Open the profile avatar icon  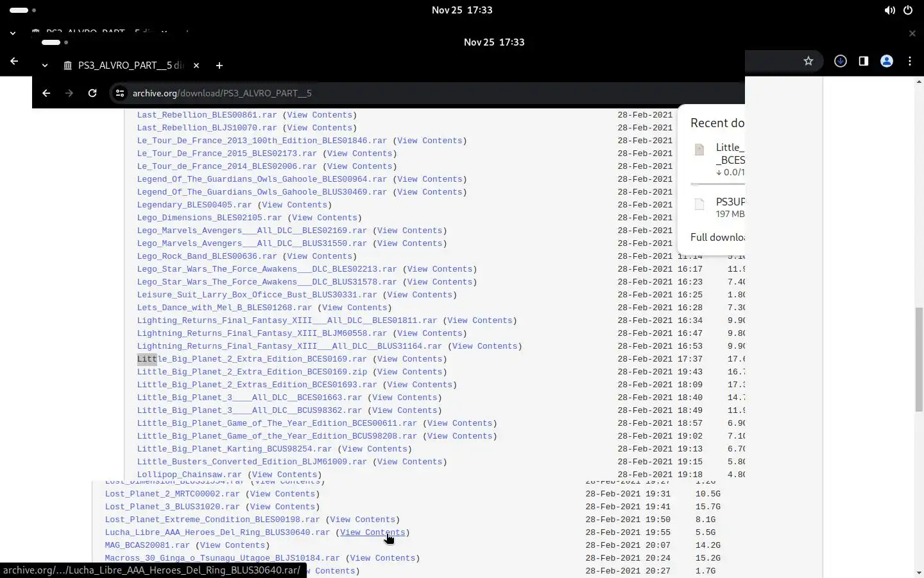(887, 61)
